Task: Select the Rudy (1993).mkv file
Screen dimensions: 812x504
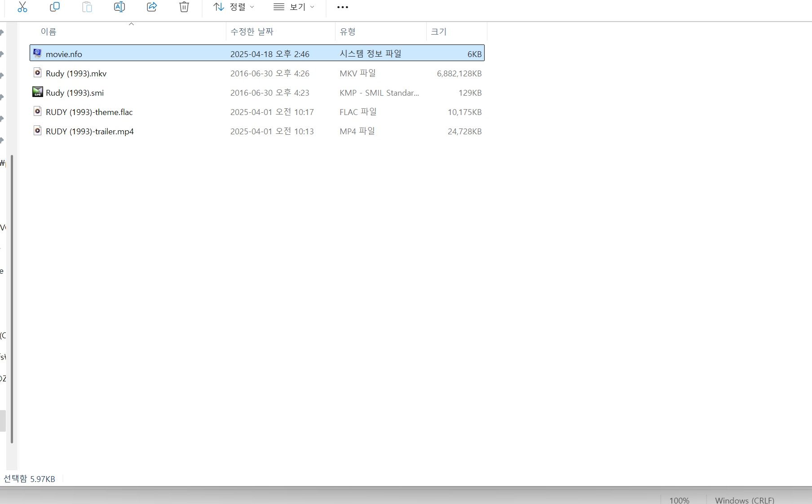Action: pyautogui.click(x=76, y=73)
